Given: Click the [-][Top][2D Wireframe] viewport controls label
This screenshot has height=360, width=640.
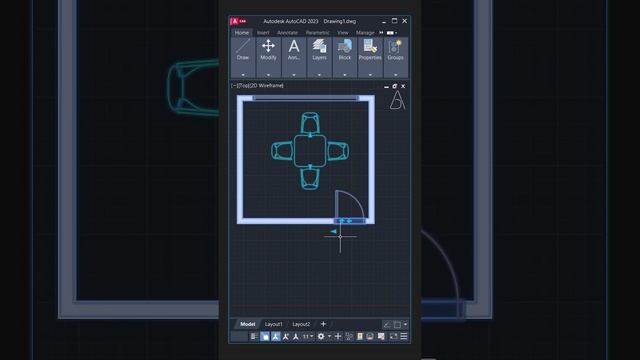Looking at the screenshot, I should click(x=257, y=86).
